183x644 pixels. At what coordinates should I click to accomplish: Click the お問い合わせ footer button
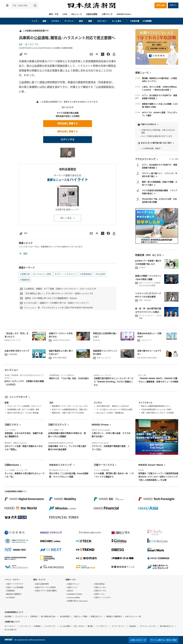click(138, 640)
